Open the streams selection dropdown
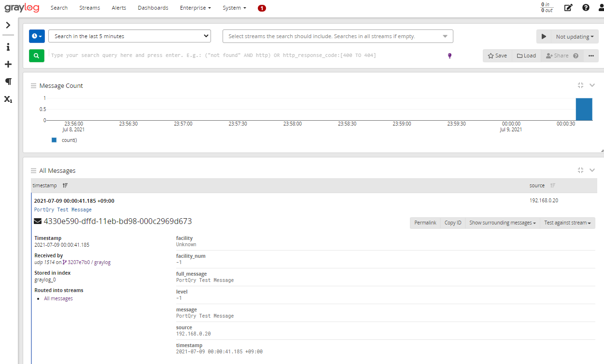The width and height of the screenshot is (604, 364). coord(337,36)
